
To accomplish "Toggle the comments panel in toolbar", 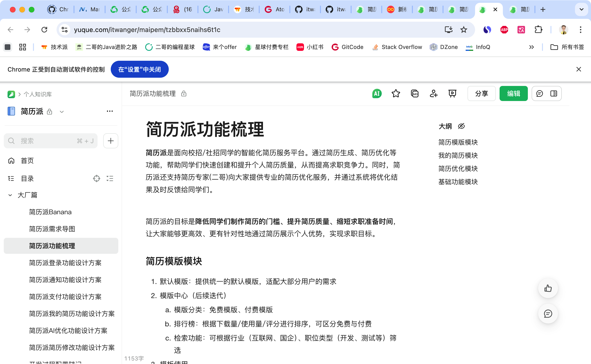I will click(539, 94).
